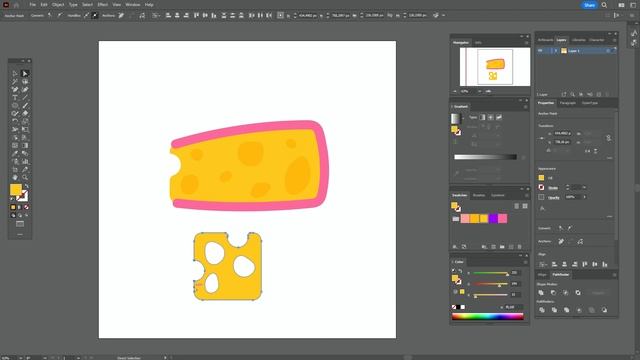Select the Line Segment tool

25,98
